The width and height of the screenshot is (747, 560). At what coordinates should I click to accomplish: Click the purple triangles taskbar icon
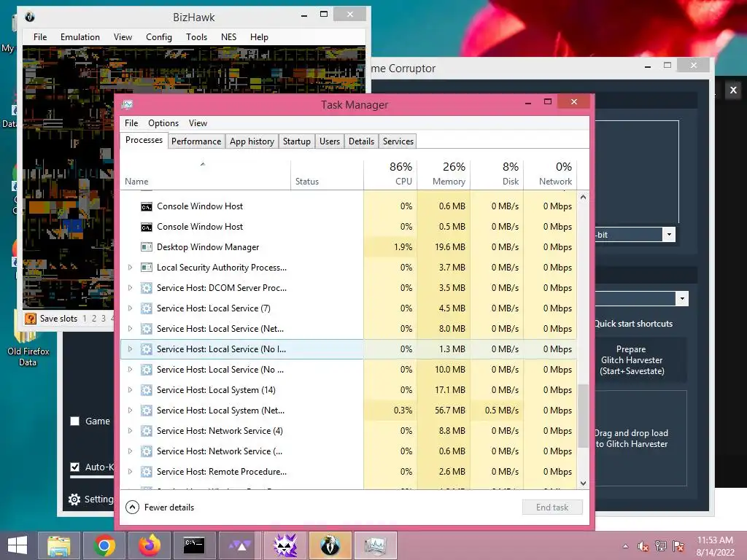(x=240, y=545)
